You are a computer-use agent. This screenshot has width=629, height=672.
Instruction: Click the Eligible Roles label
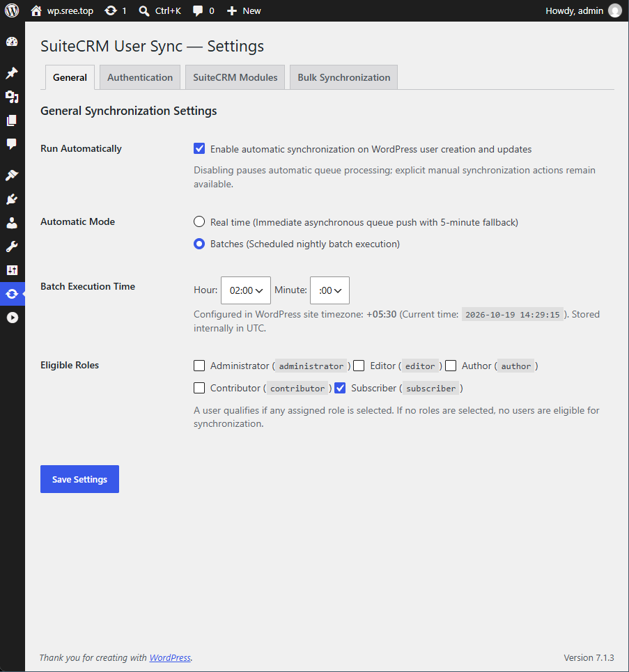[70, 365]
